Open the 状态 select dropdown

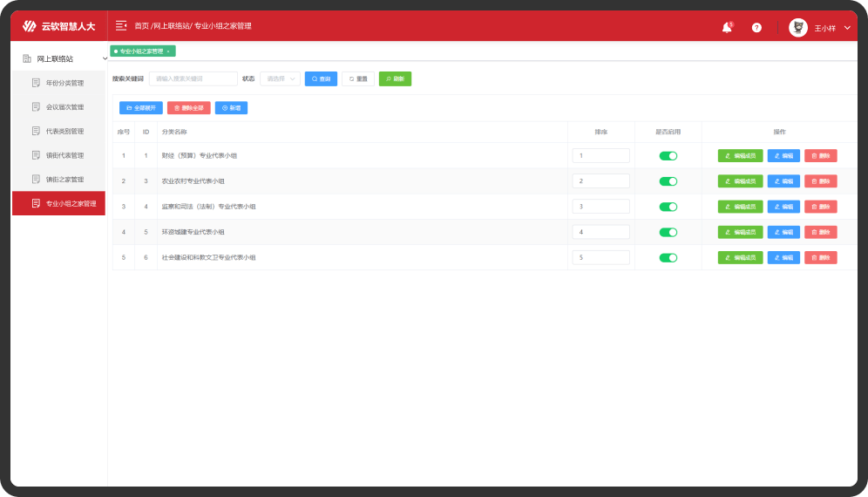click(280, 78)
